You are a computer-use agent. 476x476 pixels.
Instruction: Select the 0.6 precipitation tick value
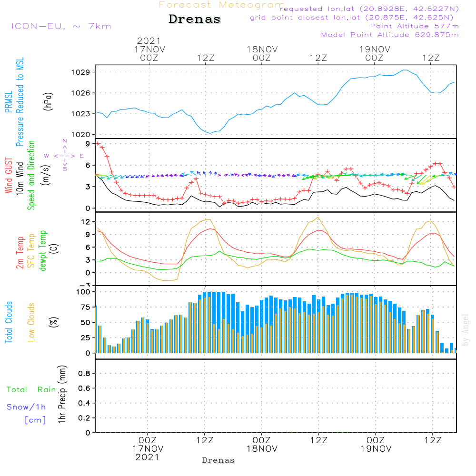point(84,388)
